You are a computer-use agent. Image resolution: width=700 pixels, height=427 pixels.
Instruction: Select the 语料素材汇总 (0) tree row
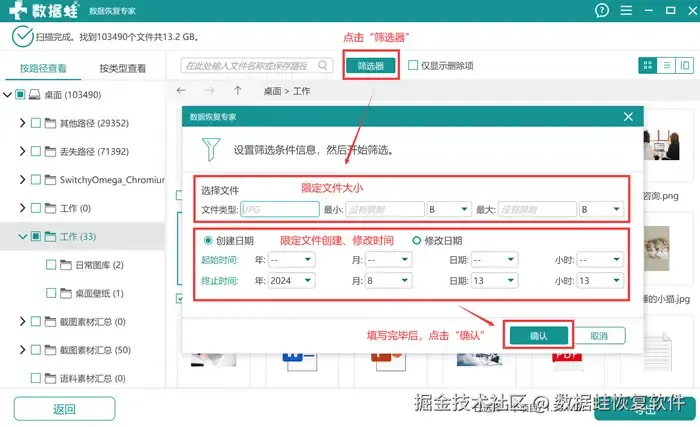[x=83, y=378]
